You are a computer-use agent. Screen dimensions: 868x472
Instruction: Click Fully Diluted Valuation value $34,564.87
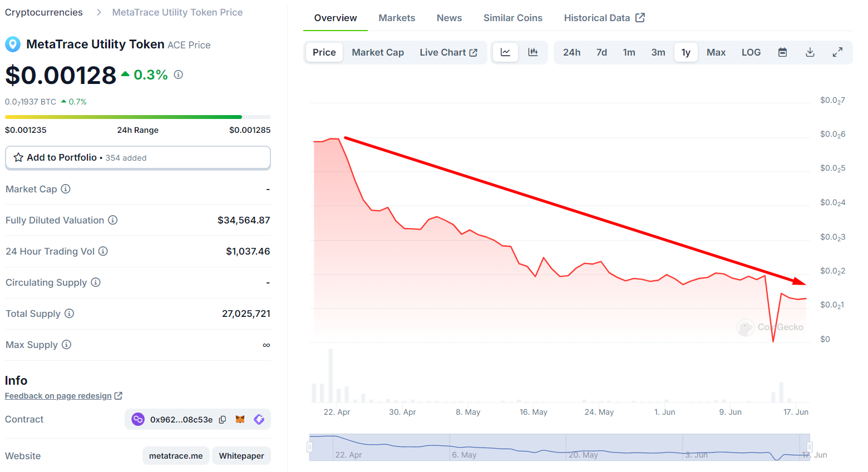pyautogui.click(x=244, y=220)
